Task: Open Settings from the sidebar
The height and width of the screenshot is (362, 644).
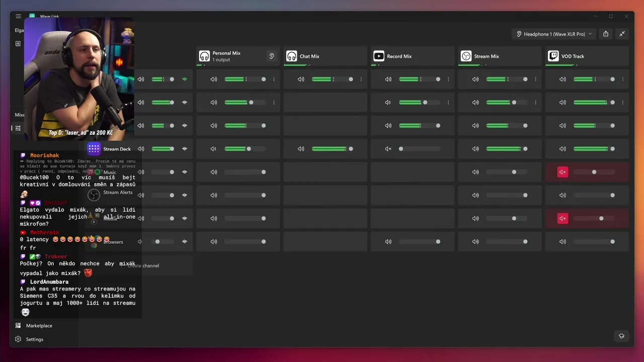Action: point(35,339)
